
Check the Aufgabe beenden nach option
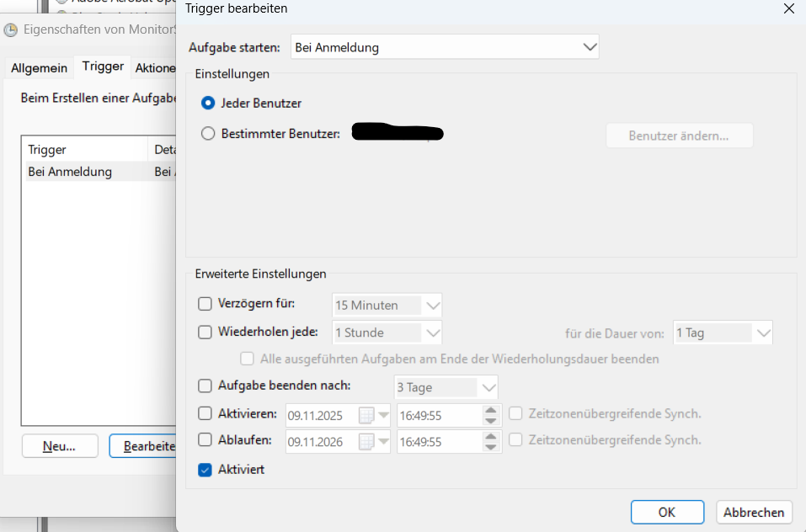point(205,386)
